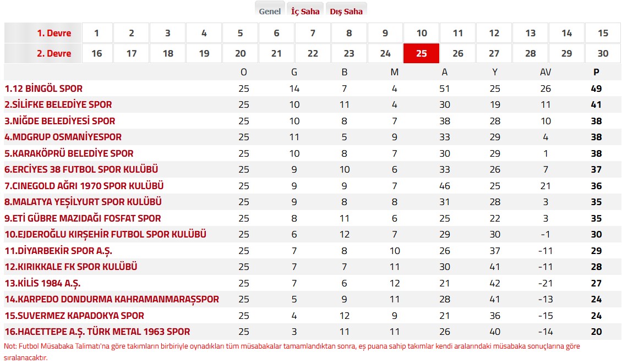Click Diyarbekir Spor A.Ş. team link

[x=58, y=251]
